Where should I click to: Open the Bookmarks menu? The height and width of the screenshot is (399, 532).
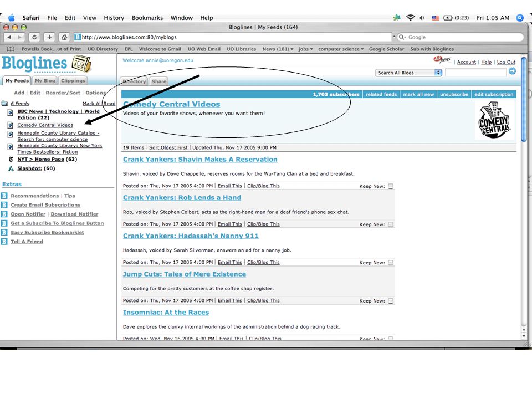click(x=147, y=18)
